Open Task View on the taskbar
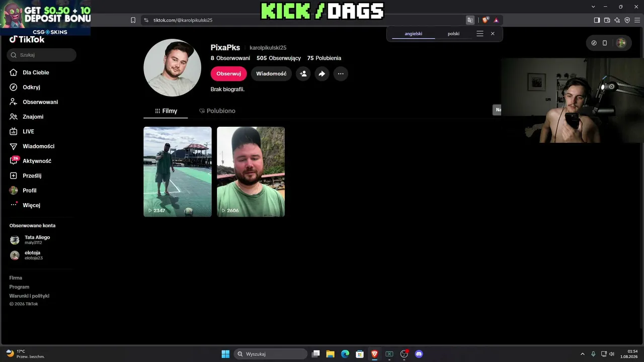This screenshot has width=644, height=362. click(x=315, y=354)
